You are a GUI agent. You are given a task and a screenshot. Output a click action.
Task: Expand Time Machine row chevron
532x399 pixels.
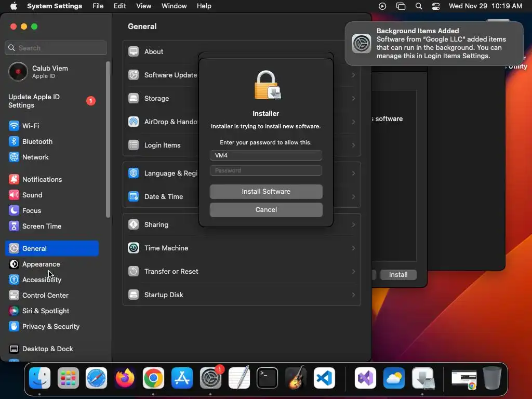coord(353,248)
